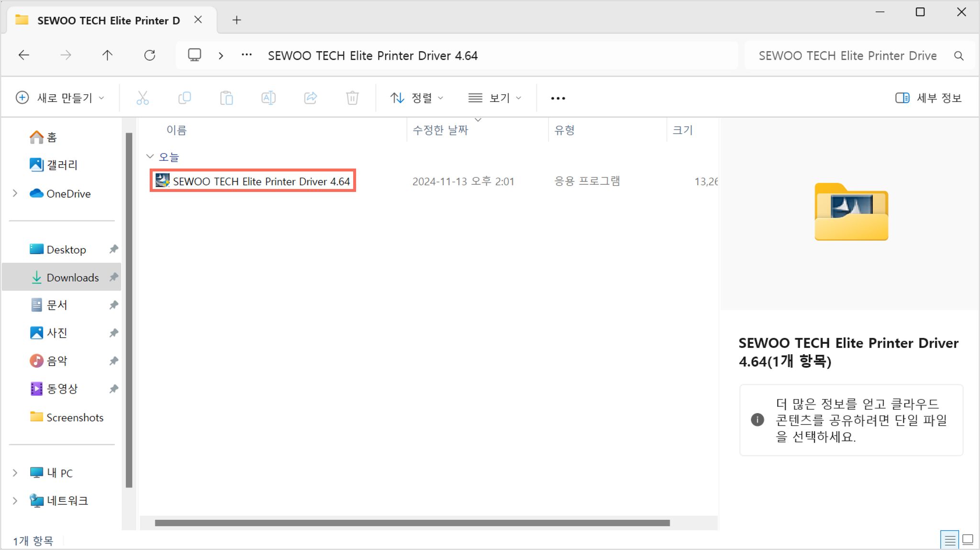The height and width of the screenshot is (550, 980).
Task: Show hidden path segments via address ellipsis
Action: pyautogui.click(x=246, y=55)
